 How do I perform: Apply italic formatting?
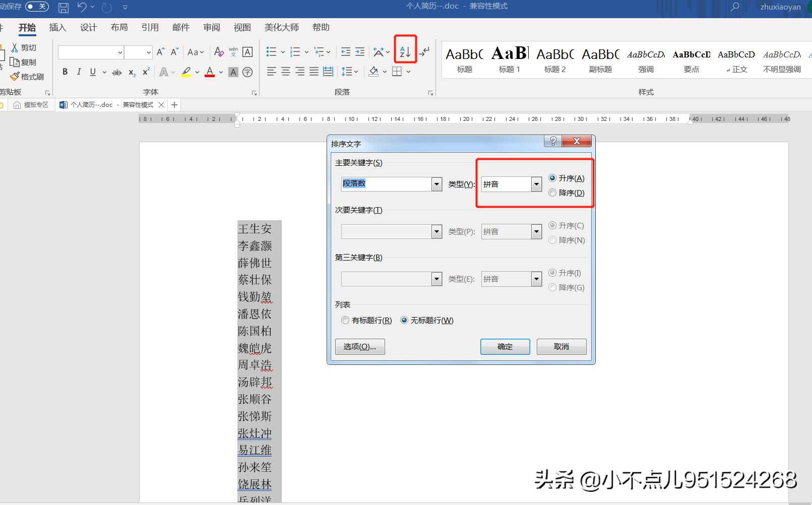79,72
